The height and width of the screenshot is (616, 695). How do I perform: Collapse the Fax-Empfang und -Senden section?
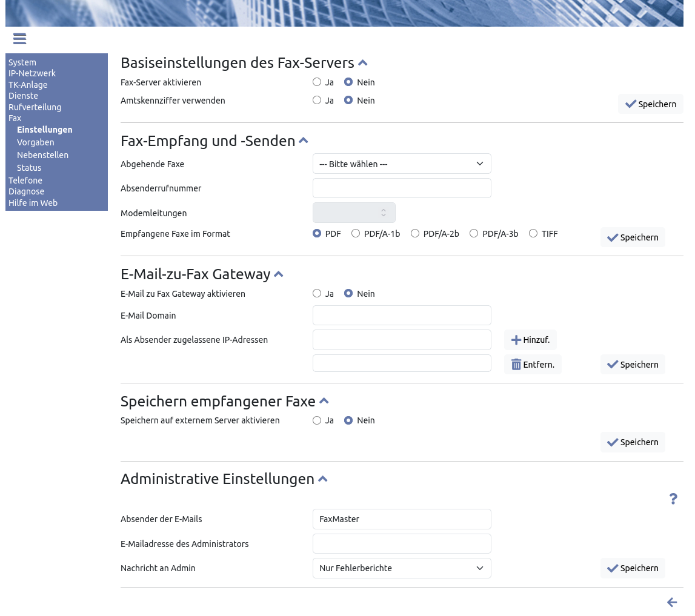[304, 141]
